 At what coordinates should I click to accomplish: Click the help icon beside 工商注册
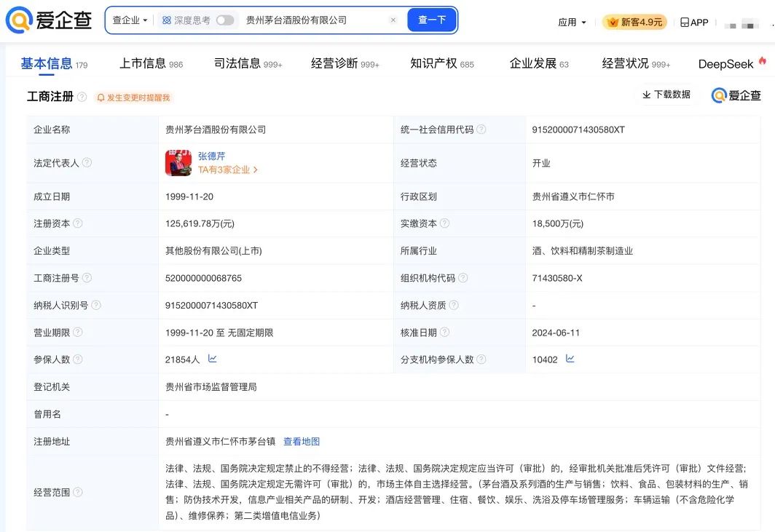[82, 97]
